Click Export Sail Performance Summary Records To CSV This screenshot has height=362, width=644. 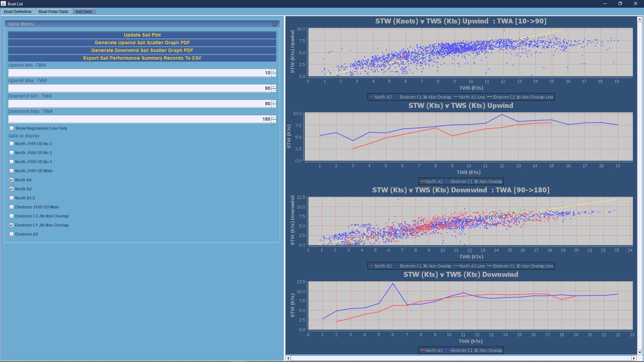(142, 58)
